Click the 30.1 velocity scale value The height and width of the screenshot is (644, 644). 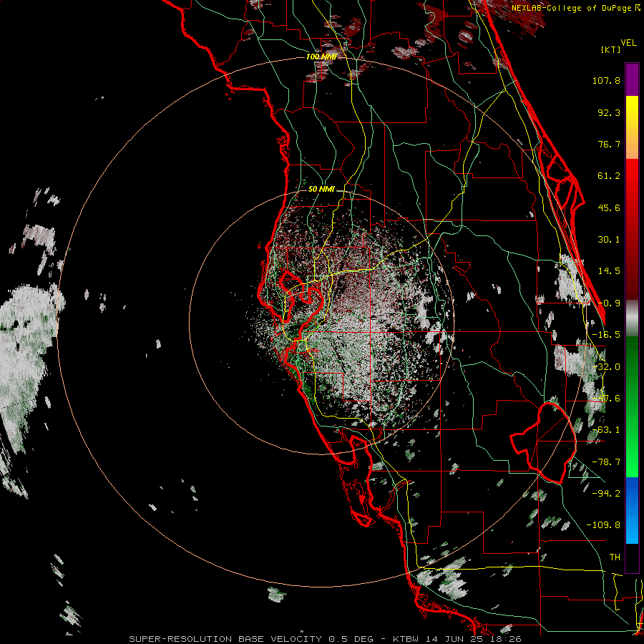click(x=609, y=240)
